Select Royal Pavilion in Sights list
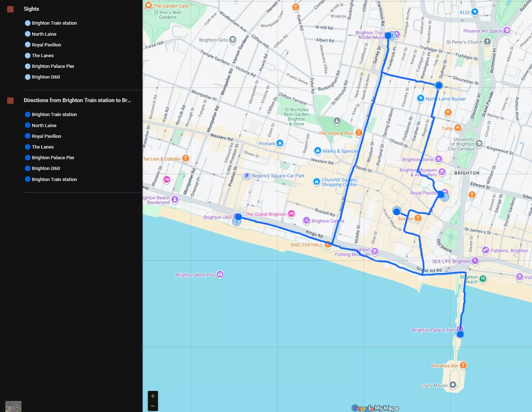Screen dimensions: 532x412 pos(46,45)
